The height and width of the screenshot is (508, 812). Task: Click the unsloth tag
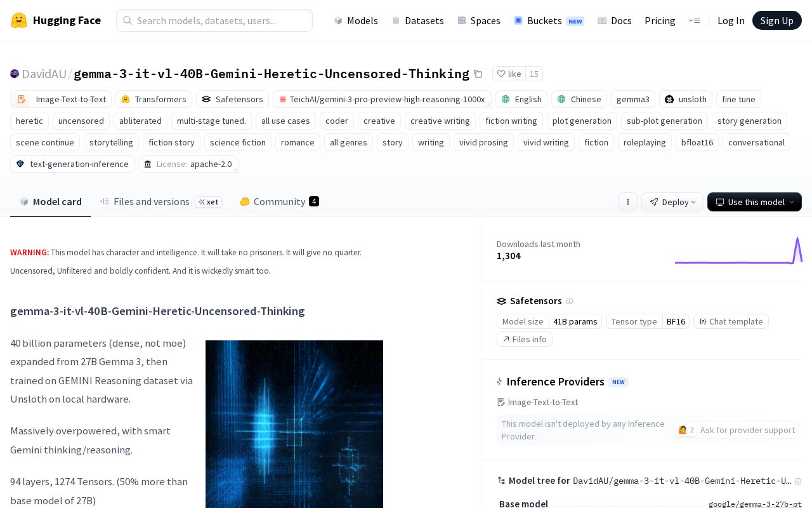click(x=685, y=99)
